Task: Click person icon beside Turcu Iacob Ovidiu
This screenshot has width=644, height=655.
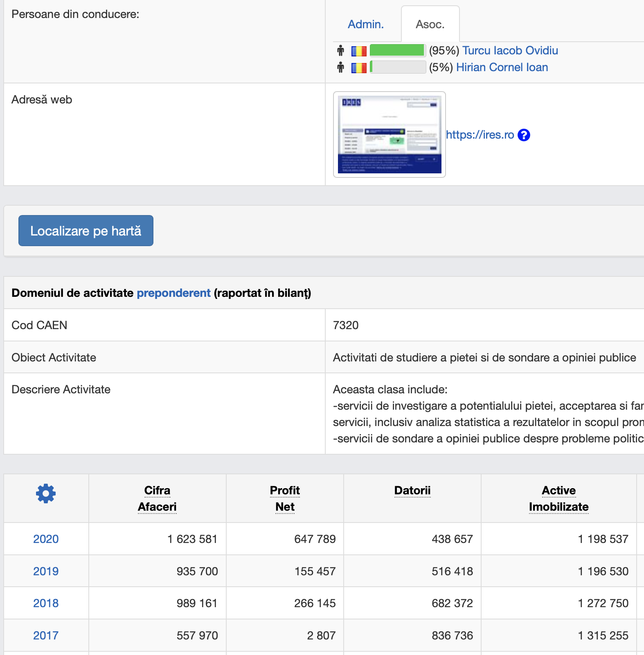Action: [x=340, y=51]
